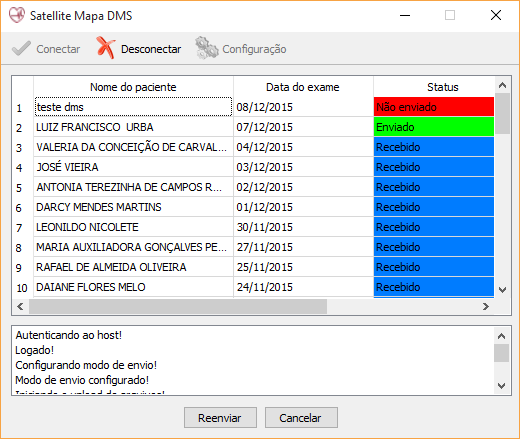Click the horizontal scroll right arrow

[x=486, y=306]
